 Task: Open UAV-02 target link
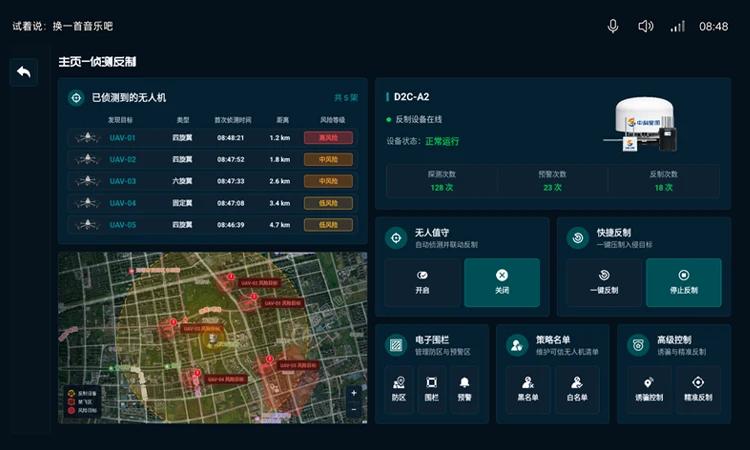tap(122, 159)
